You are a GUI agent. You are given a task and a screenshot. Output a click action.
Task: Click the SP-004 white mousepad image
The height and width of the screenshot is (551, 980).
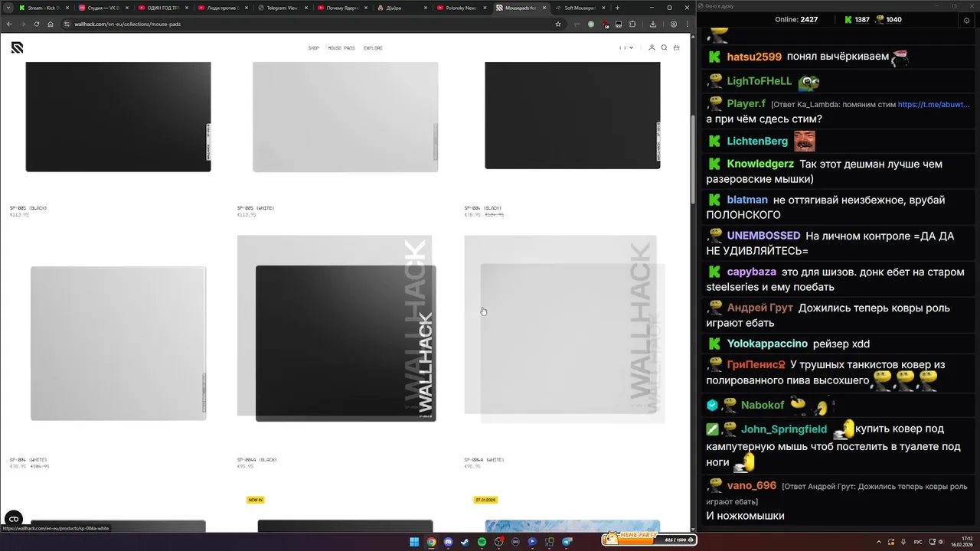(x=118, y=343)
